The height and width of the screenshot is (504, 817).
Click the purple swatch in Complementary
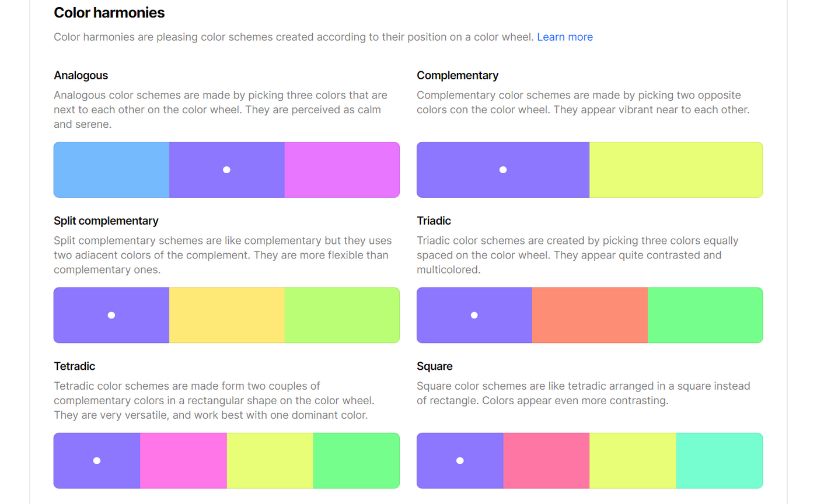(x=503, y=170)
